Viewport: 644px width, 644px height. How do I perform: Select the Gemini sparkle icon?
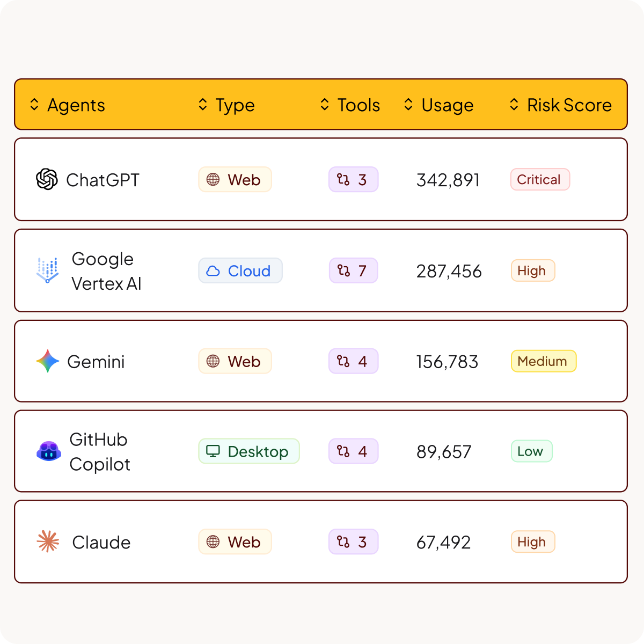point(48,361)
